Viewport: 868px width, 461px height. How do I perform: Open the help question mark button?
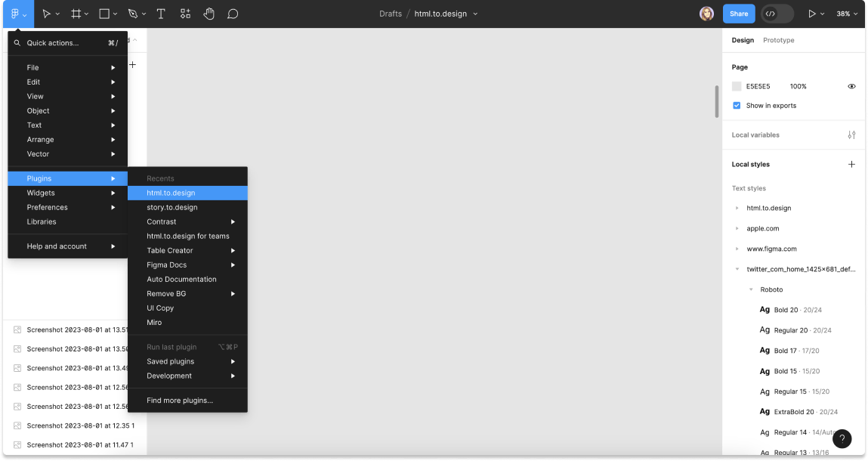(842, 439)
